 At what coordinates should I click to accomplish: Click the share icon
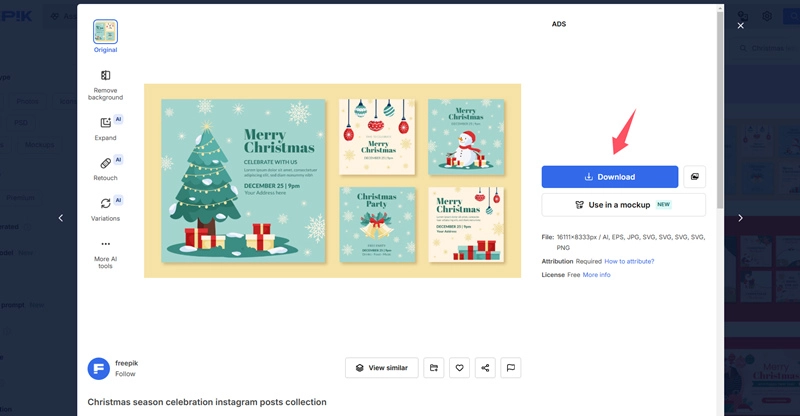tap(485, 368)
